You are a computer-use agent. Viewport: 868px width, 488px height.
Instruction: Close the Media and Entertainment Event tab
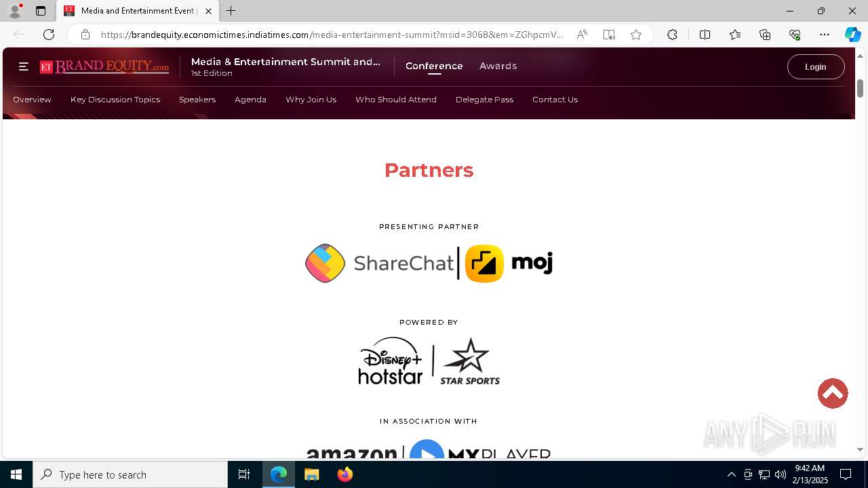208,11
